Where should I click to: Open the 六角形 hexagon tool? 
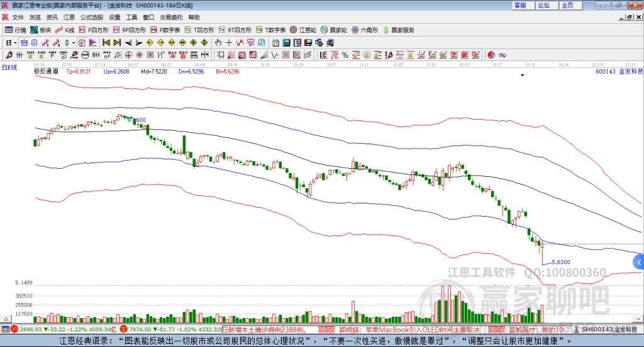pos(365,30)
